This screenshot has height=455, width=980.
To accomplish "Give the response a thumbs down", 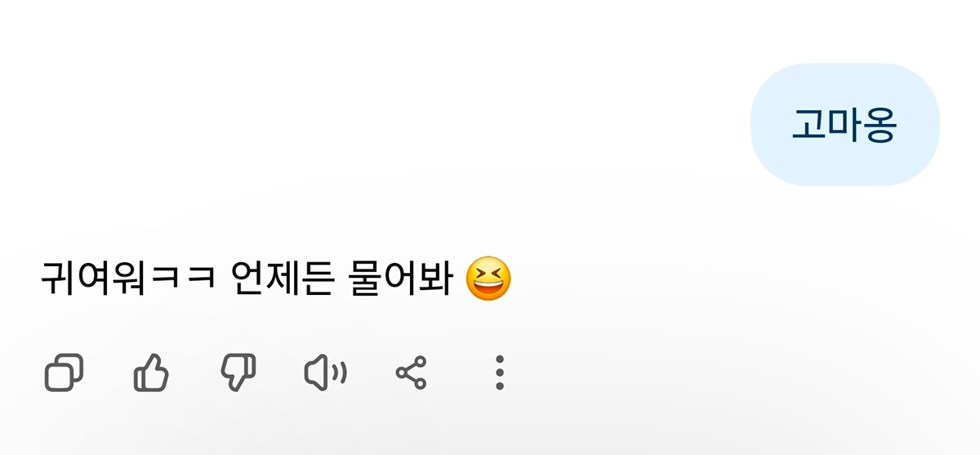I will tap(238, 373).
